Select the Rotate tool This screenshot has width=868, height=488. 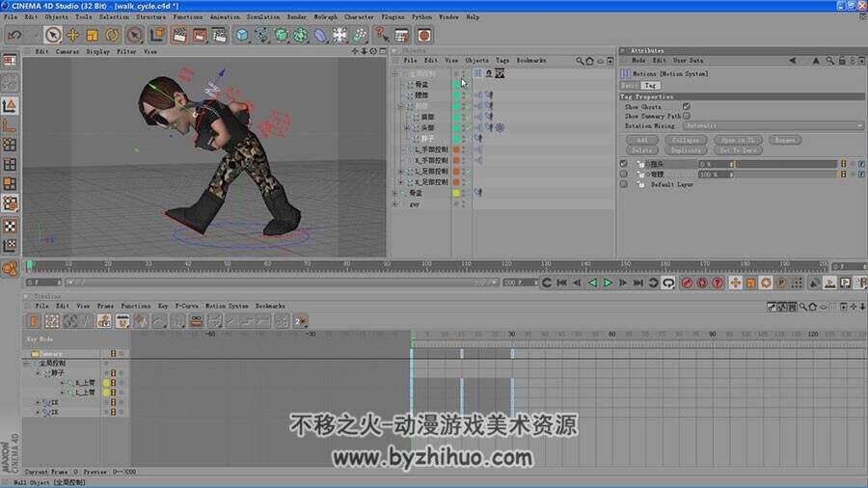[x=112, y=36]
